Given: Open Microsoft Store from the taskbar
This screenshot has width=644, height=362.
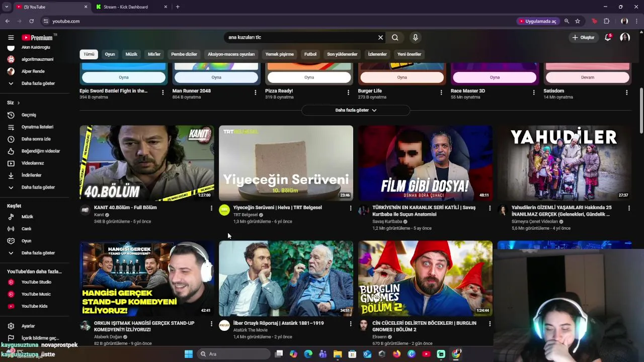Looking at the screenshot, I should tap(352, 354).
